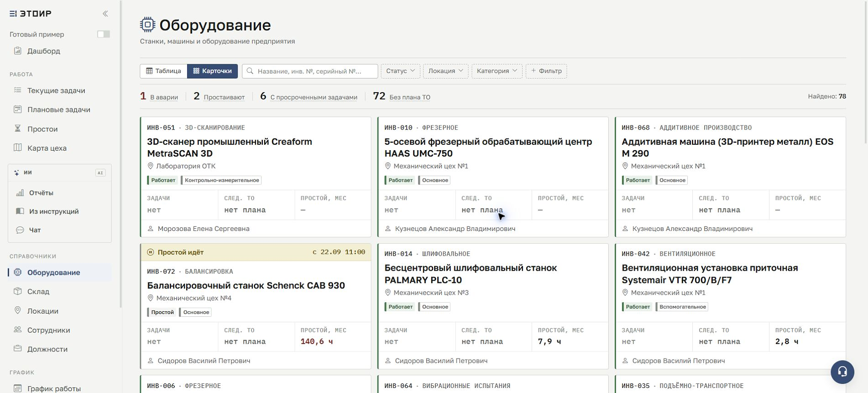Viewport: 868px width, 393px height.
Task: Expand the Статус filter dropdown
Action: click(400, 71)
